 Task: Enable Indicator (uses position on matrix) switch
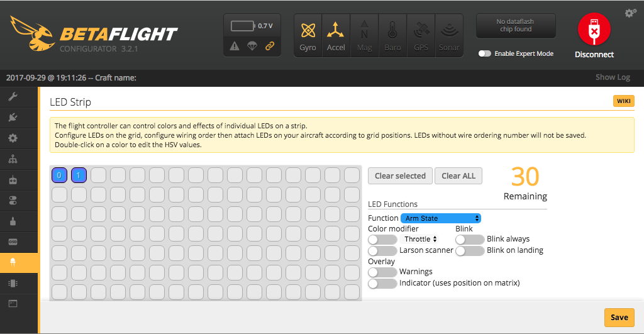point(382,284)
